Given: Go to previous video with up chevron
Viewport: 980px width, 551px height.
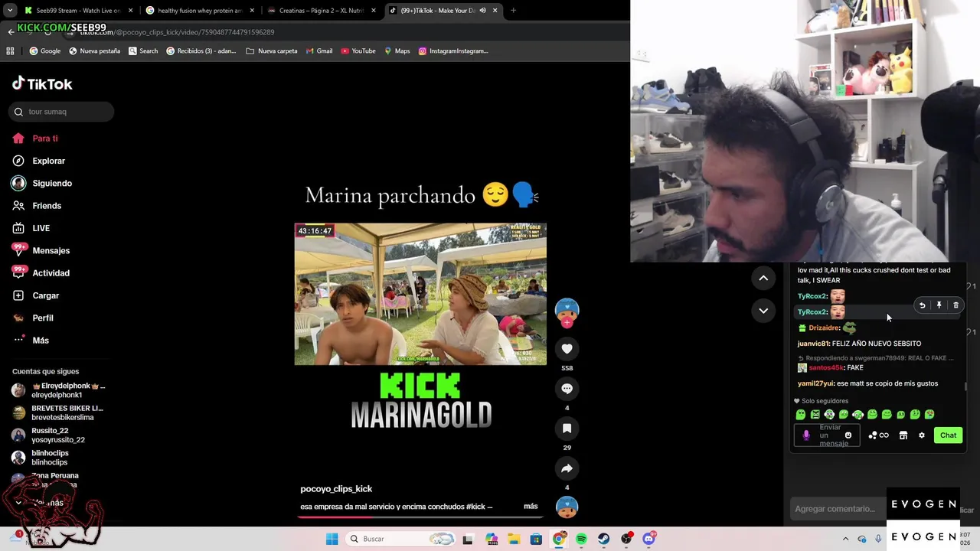Looking at the screenshot, I should pos(763,279).
